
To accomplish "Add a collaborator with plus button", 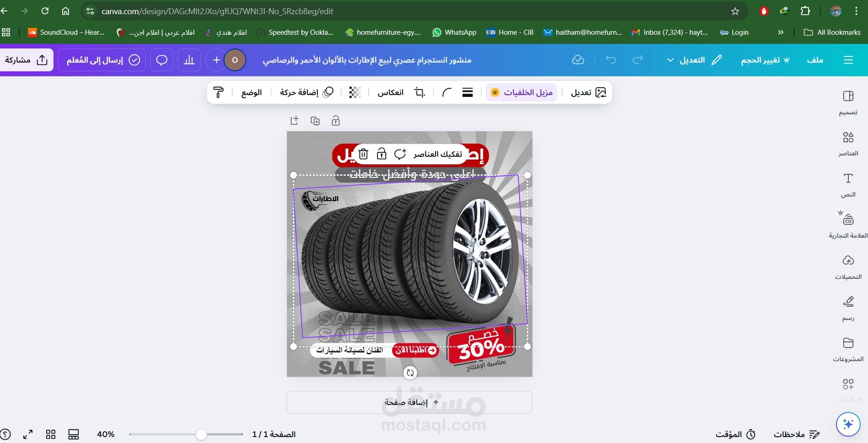I will pos(216,60).
